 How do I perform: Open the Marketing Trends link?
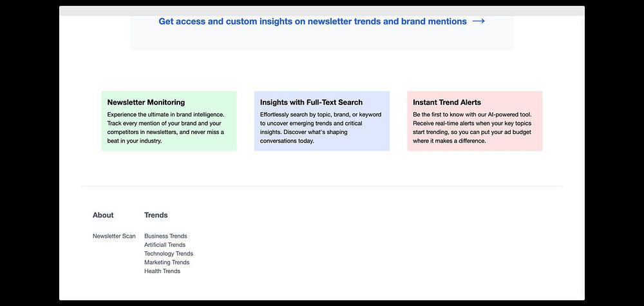point(167,262)
